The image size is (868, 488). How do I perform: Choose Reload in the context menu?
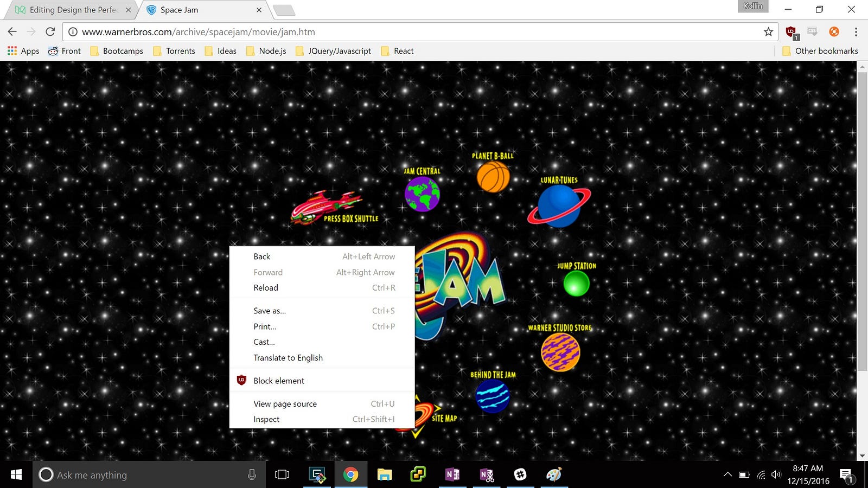click(x=322, y=288)
